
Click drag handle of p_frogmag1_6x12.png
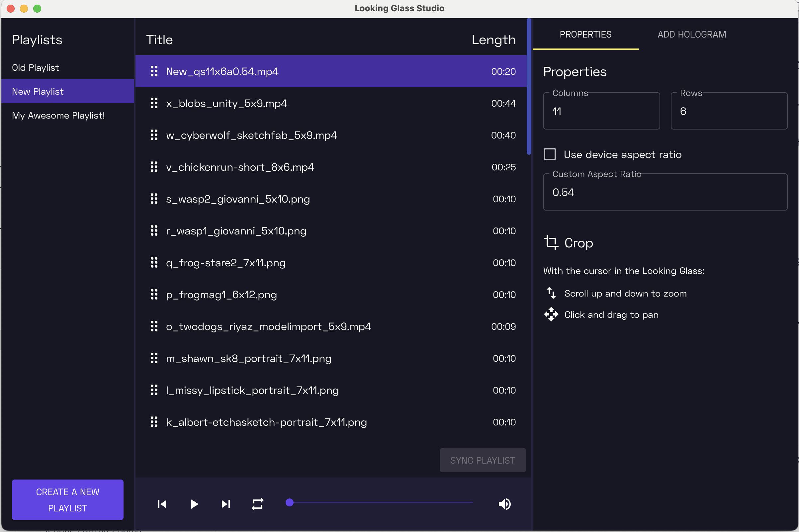tap(154, 295)
